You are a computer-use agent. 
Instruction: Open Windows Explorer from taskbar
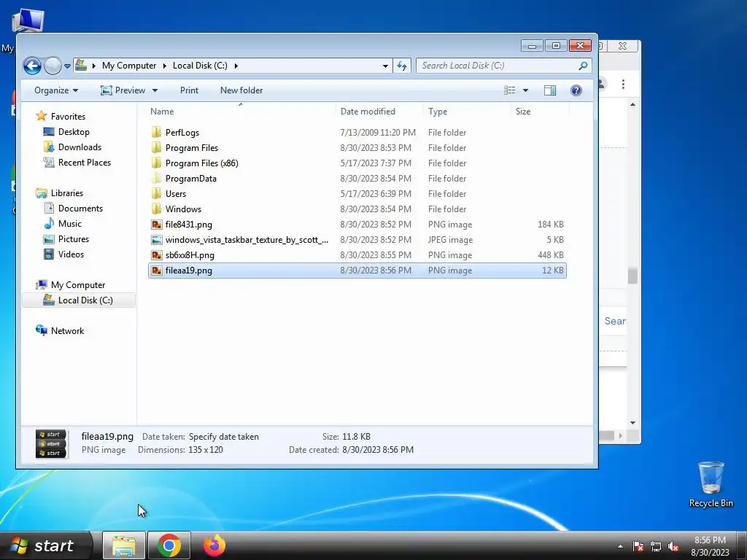(124, 545)
